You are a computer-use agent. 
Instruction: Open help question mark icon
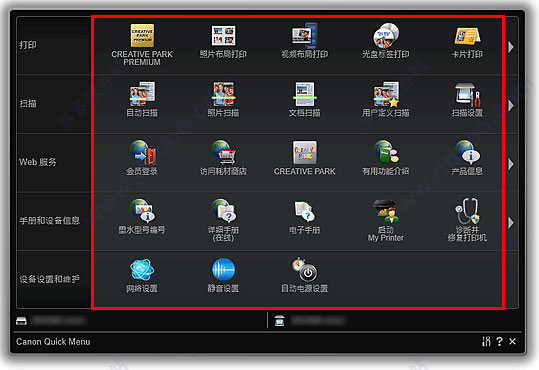point(499,341)
